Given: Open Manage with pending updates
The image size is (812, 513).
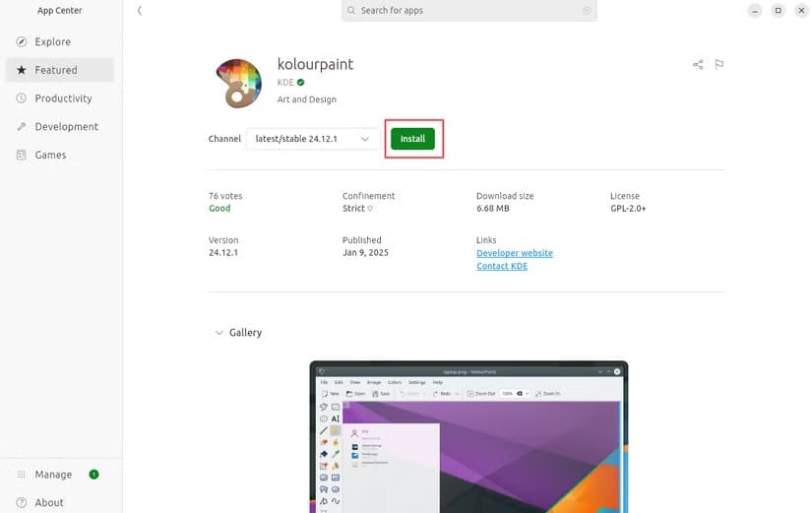Looking at the screenshot, I should click(x=53, y=475).
